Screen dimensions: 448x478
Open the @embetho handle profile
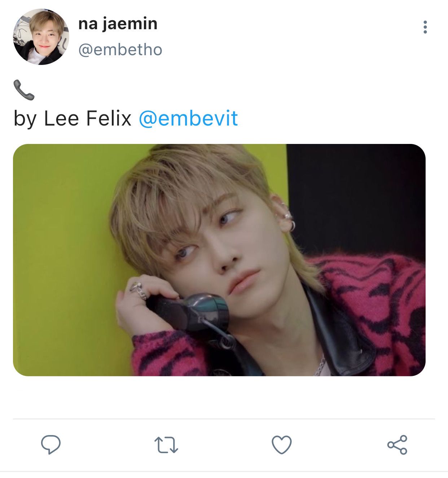120,50
